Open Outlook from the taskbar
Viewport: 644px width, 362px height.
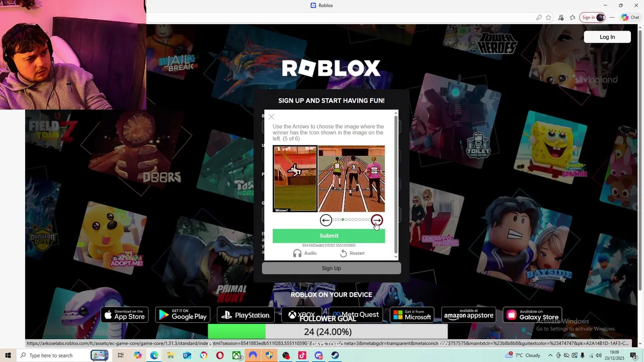click(x=187, y=355)
